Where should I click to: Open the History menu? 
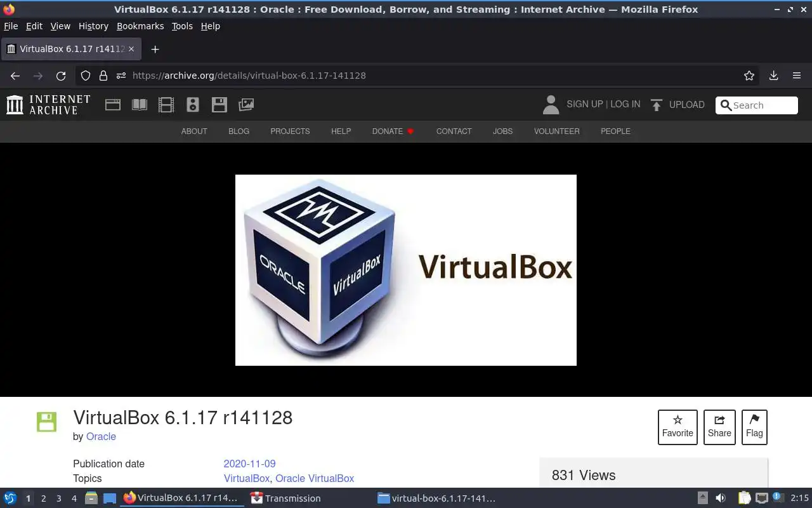[93, 26]
